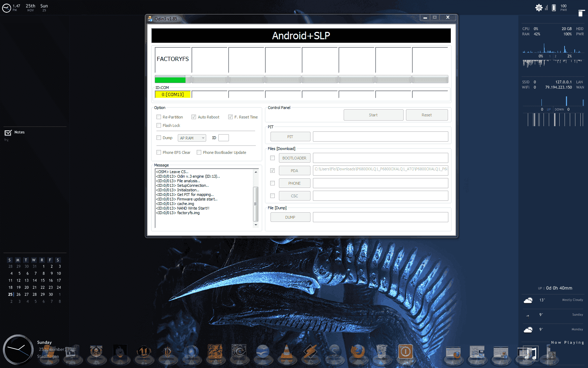Open the Notes checkbox icon widget
Screen dimensions: 588x368
click(x=8, y=132)
